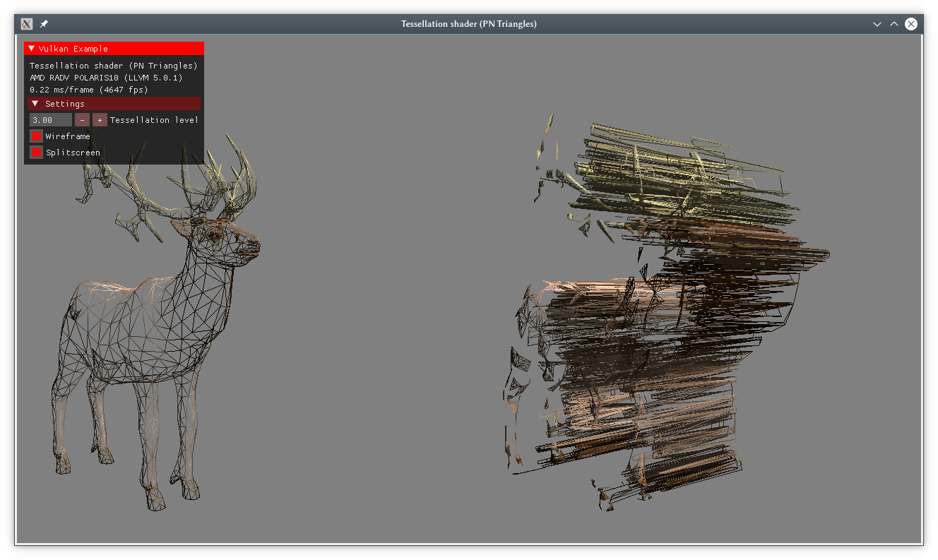Close the Tessellation shader window
Viewport: 938px width, 560px height.
(x=911, y=24)
